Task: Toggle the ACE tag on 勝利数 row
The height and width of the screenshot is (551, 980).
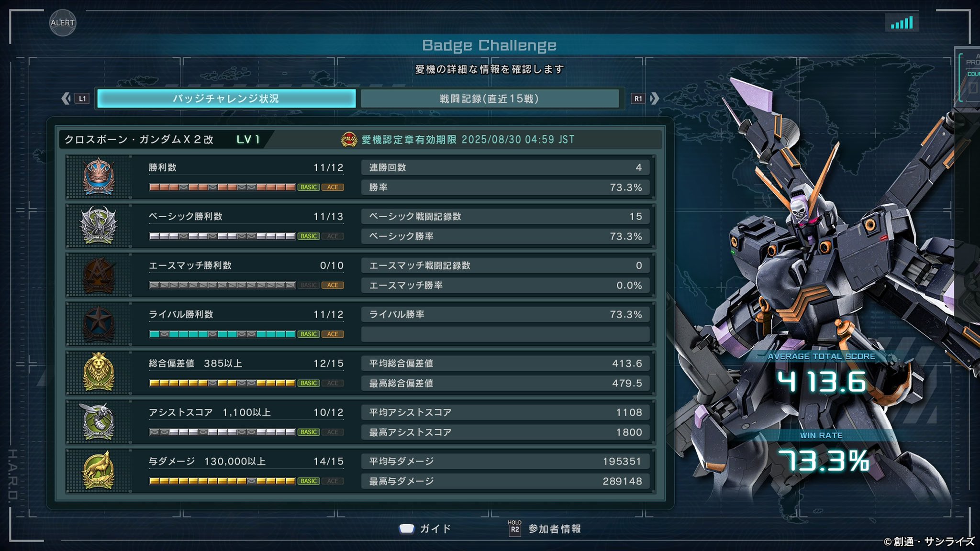Action: (x=333, y=187)
